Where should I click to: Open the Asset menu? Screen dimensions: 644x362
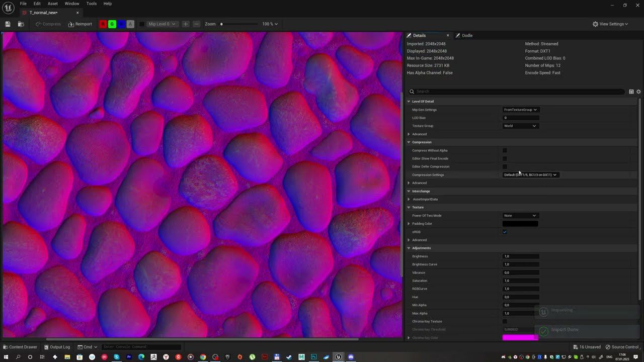[x=52, y=4]
